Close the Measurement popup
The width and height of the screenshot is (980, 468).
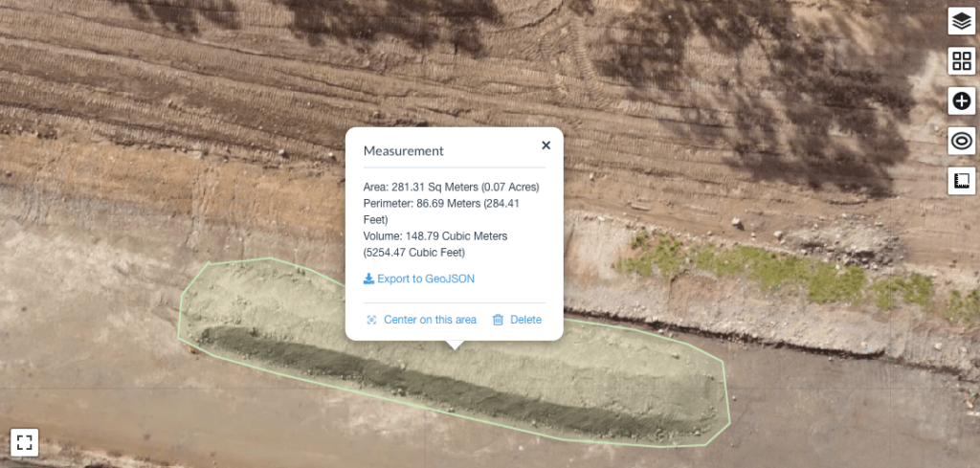(x=546, y=145)
